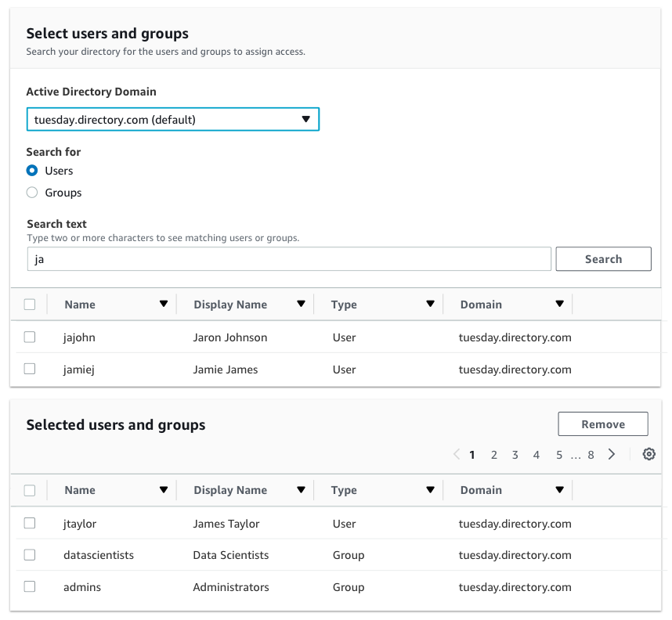Tick the checkbox next to jamiej
Image resolution: width=672 pixels, height=620 pixels.
point(30,369)
